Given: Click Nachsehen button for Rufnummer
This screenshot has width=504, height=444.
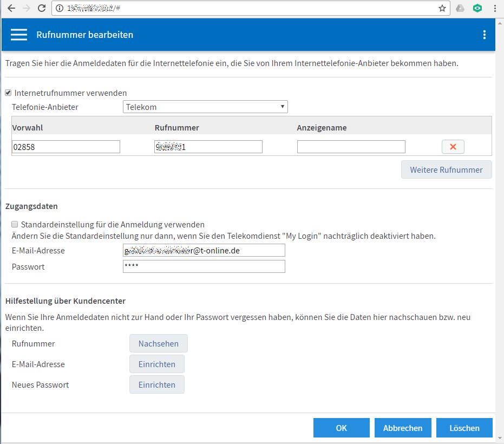Looking at the screenshot, I should [158, 344].
